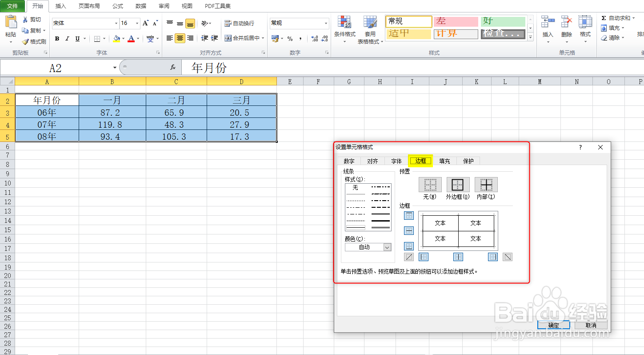This screenshot has height=355, width=644.
Task: Select the Format Painter (格式刷) brush
Action: tap(34, 42)
